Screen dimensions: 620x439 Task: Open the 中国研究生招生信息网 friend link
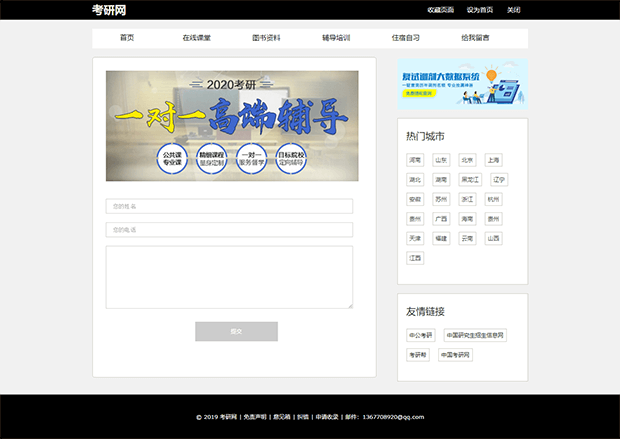point(475,335)
